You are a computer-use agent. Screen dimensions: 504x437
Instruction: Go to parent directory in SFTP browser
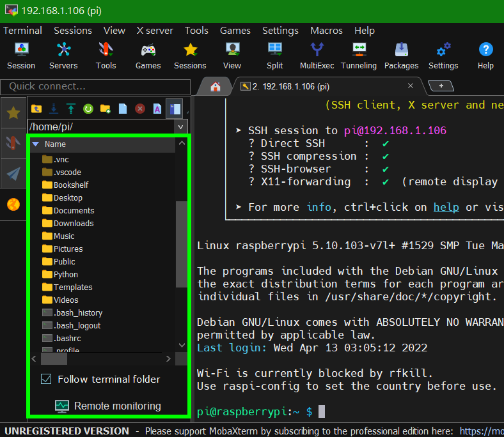pyautogui.click(x=36, y=109)
